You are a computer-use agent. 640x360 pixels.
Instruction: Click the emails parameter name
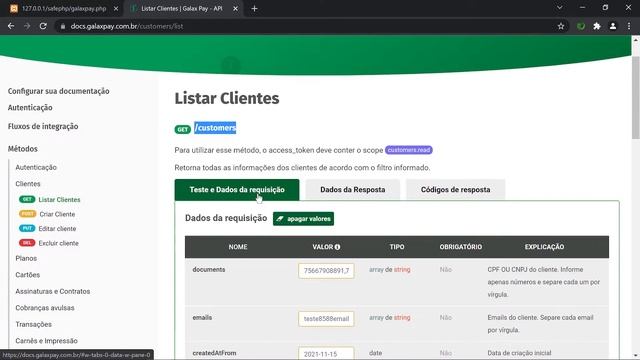[202, 318]
